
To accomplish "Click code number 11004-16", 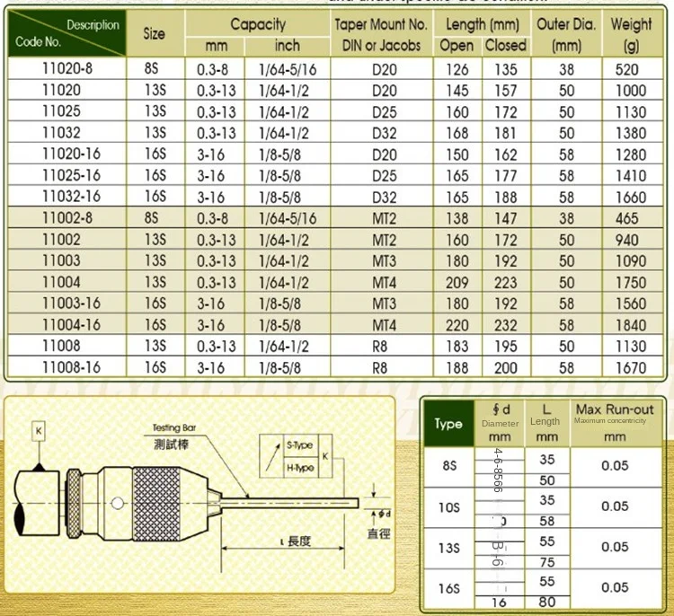I will [x=71, y=325].
